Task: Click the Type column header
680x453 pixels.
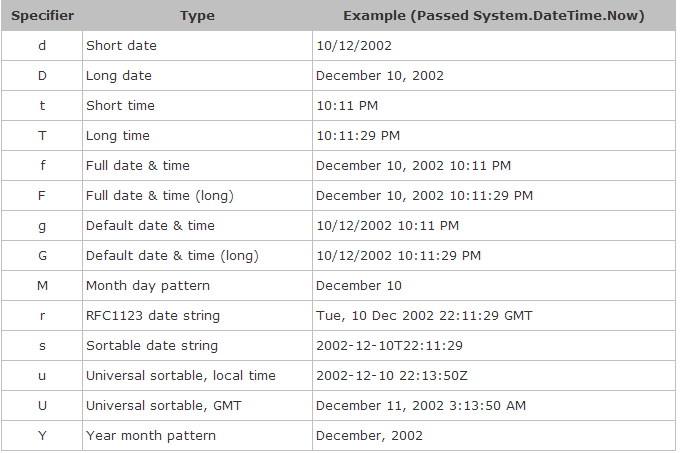Action: pyautogui.click(x=197, y=16)
